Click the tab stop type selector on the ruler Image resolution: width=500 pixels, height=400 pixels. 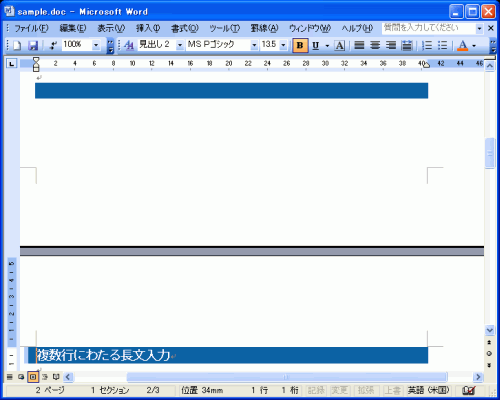click(x=12, y=63)
